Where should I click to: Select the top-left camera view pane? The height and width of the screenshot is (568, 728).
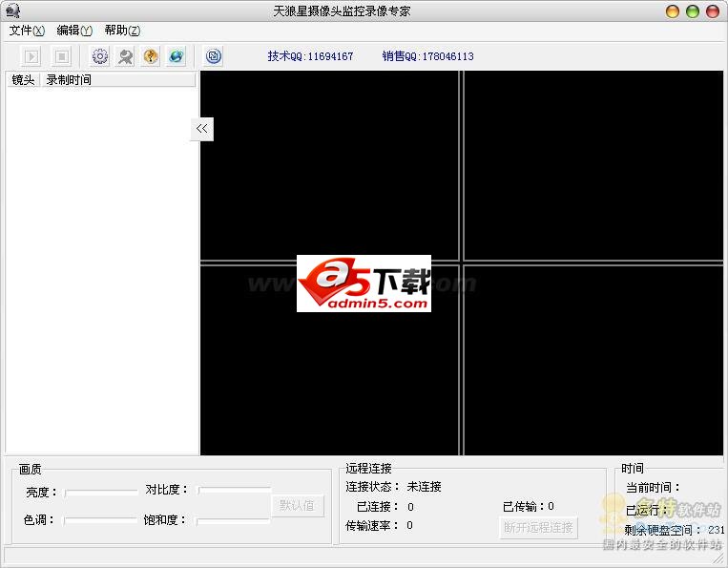(x=329, y=165)
